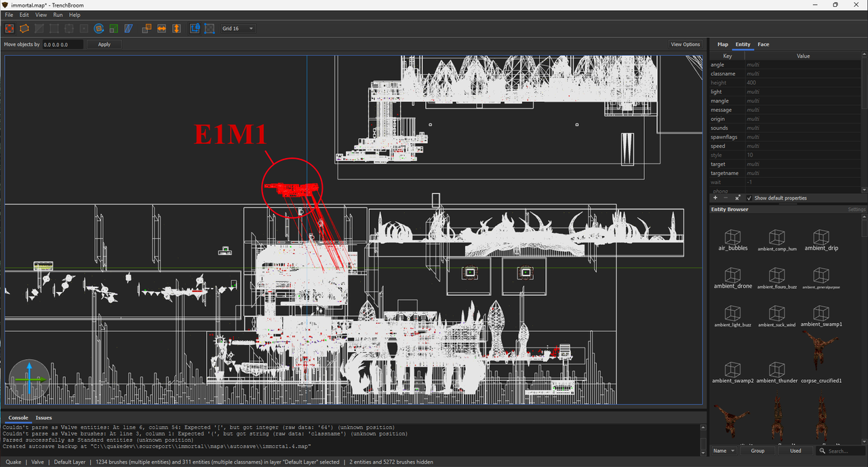Add a new entity property with plus icon
This screenshot has width=868, height=467.
click(715, 198)
